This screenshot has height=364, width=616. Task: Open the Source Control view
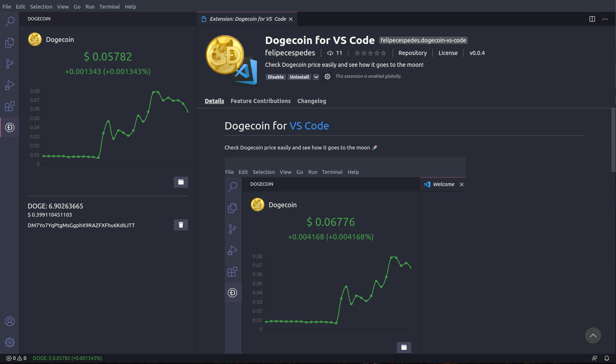pyautogui.click(x=10, y=64)
